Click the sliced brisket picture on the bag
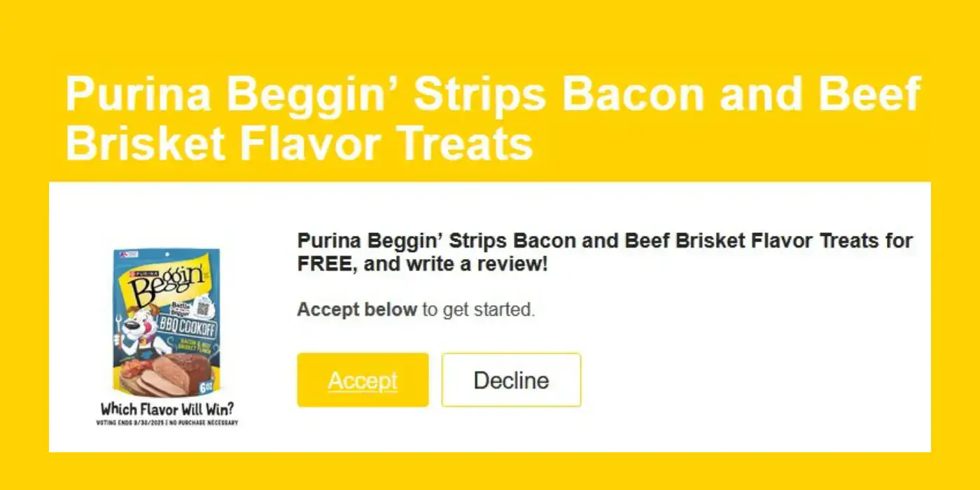Image resolution: width=980 pixels, height=490 pixels. [x=178, y=374]
